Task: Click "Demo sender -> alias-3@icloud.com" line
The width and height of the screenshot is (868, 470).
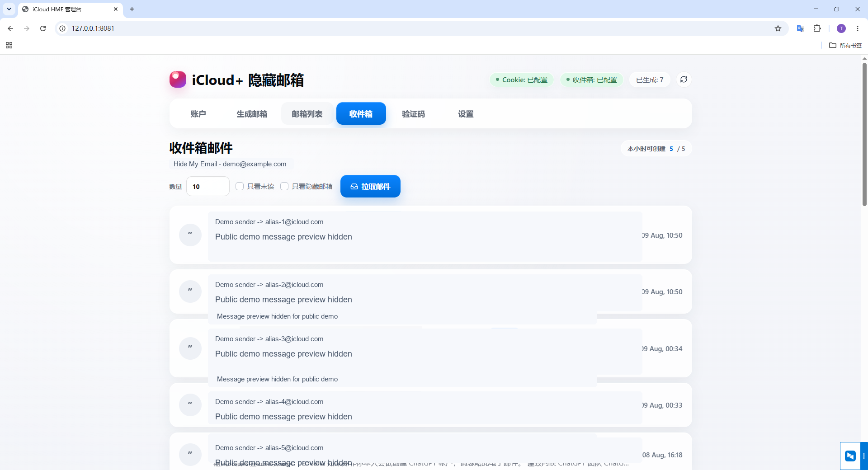Action: coord(269,339)
